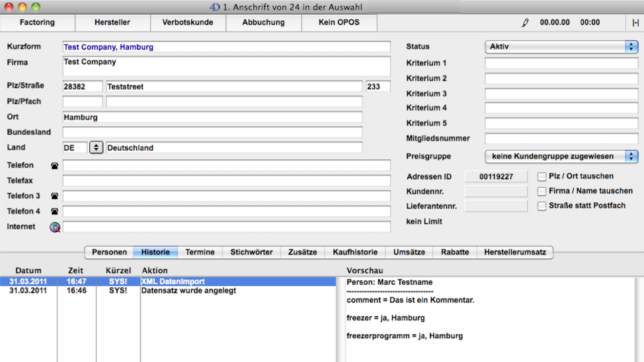This screenshot has height=362, width=644.
Task: Open the Kaufhistorie tab
Action: click(355, 252)
